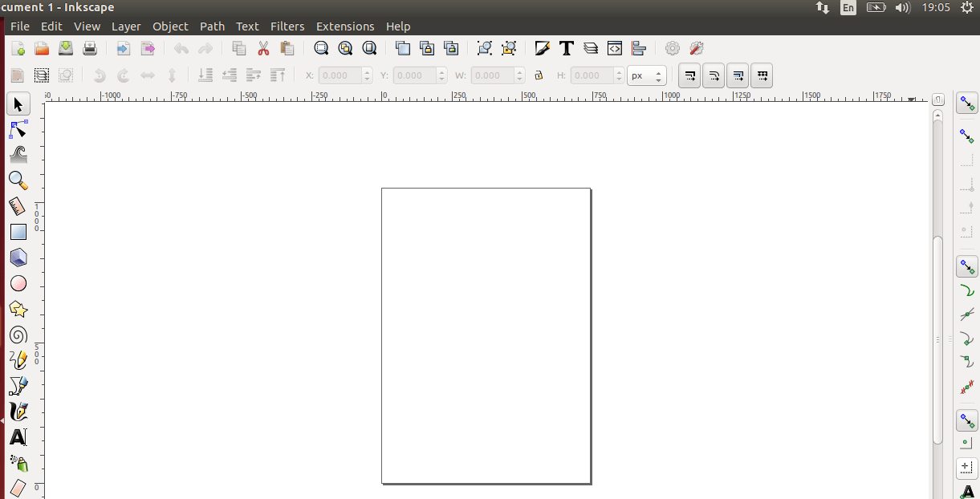The height and width of the screenshot is (499, 980).
Task: Open the Filters menu
Action: pyautogui.click(x=287, y=26)
